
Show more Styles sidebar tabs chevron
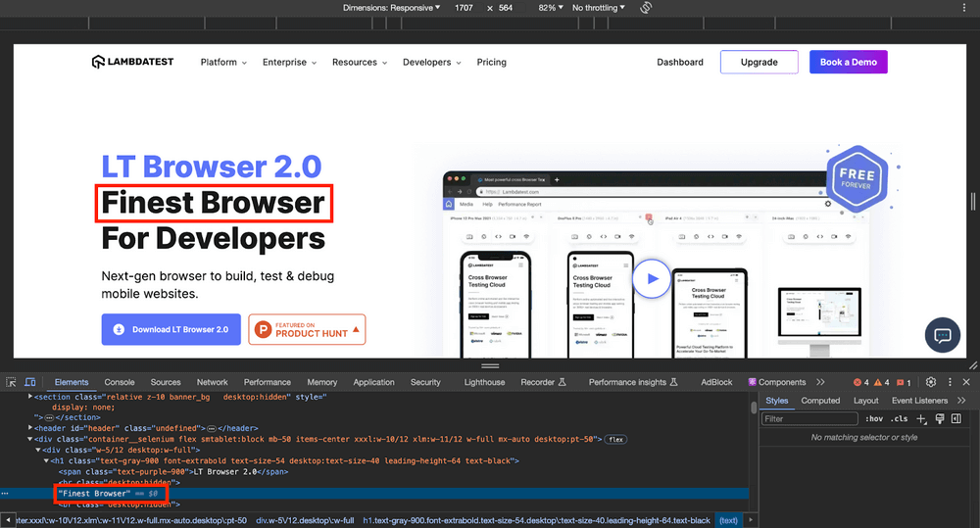pos(961,401)
